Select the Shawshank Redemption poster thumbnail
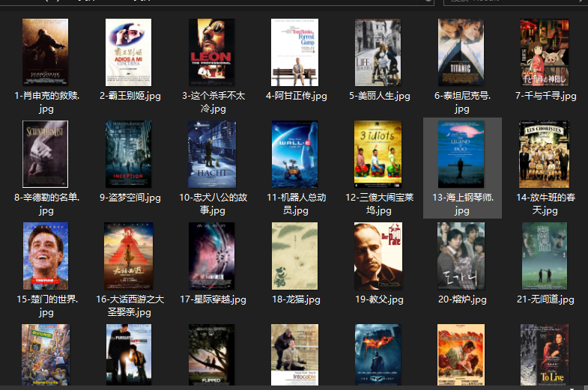This screenshot has width=588, height=390. 46,52
